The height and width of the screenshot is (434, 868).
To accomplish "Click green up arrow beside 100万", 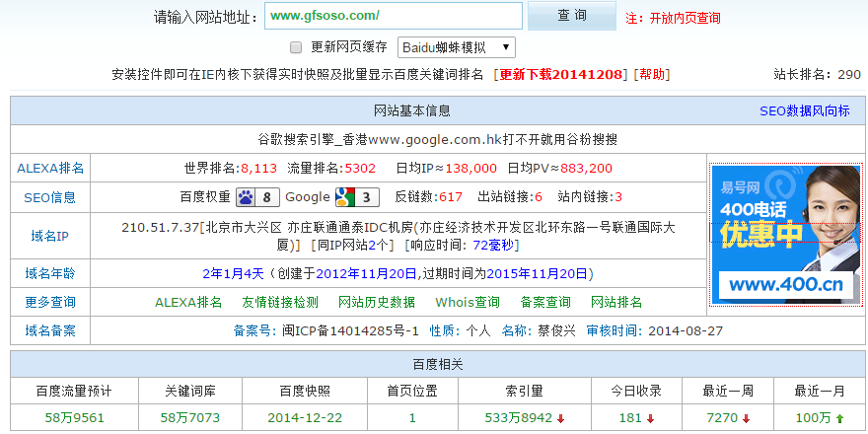I will pos(839,418).
